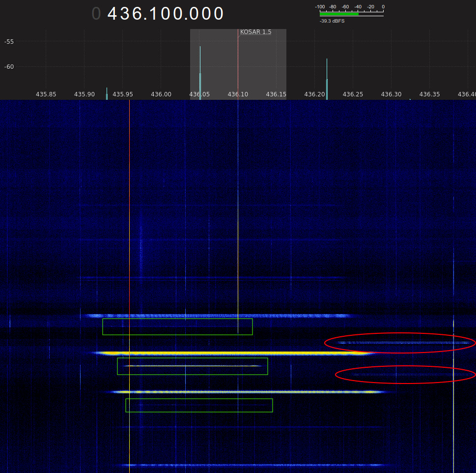Click inside the upper red ellipse annotation
476x473 pixels.
tap(400, 343)
